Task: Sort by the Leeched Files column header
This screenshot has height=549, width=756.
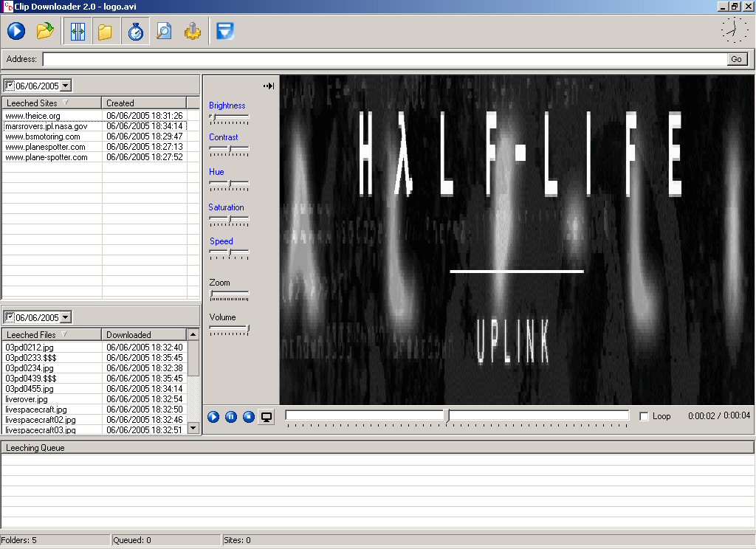Action: coord(52,334)
